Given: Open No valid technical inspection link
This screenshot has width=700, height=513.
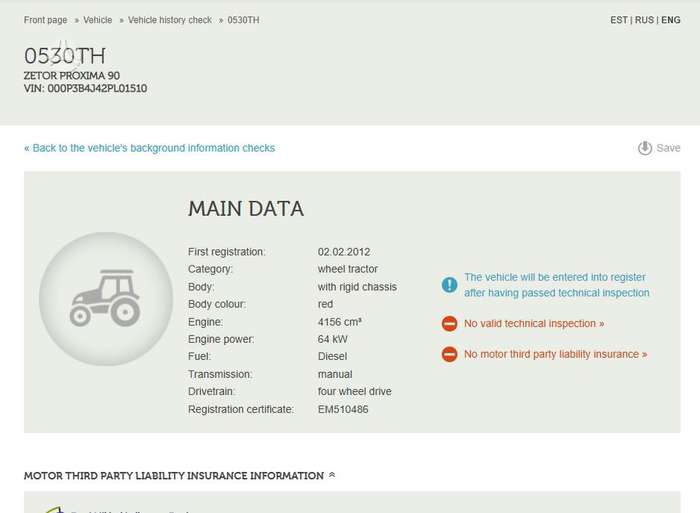Looking at the screenshot, I should coord(534,323).
